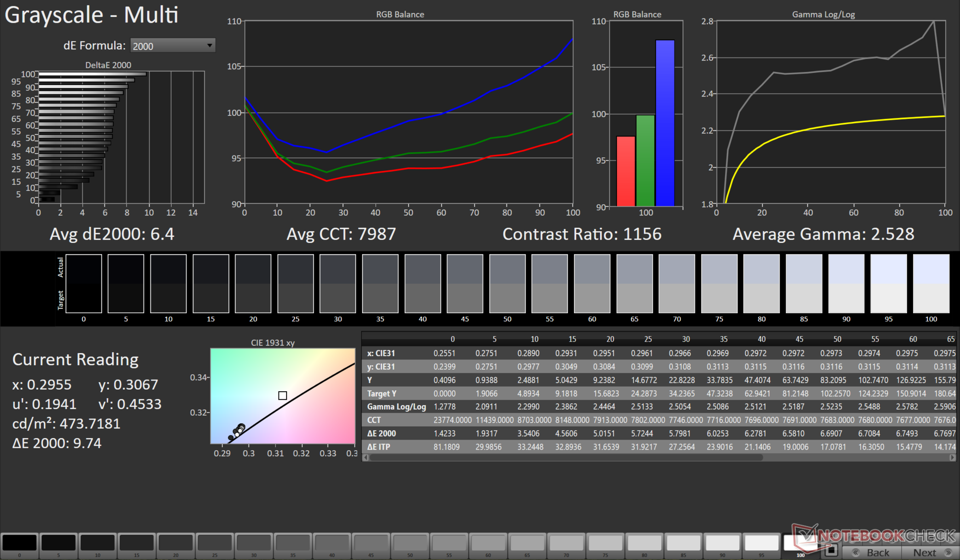The height and width of the screenshot is (560, 960).
Task: Click the 40 actual/target comparison swatch
Action: [x=422, y=283]
